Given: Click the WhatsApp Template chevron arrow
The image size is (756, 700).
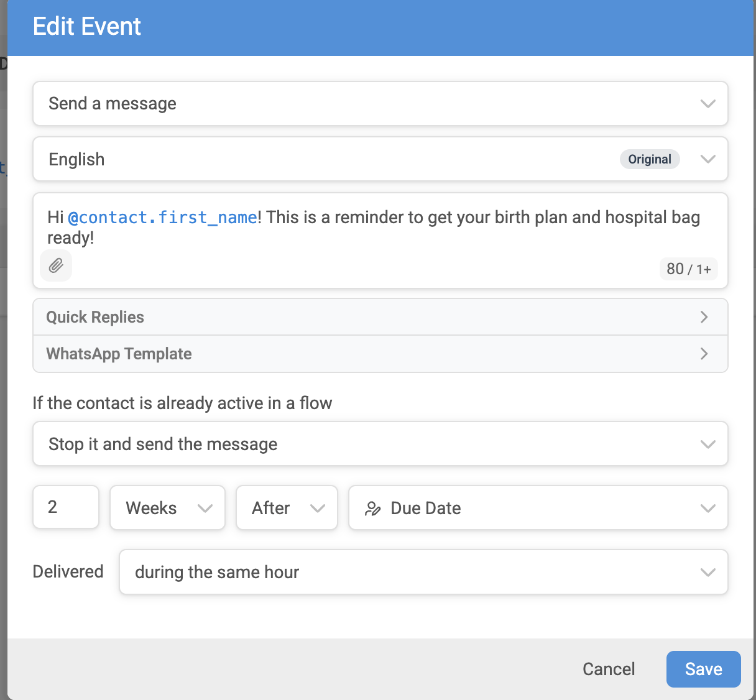Looking at the screenshot, I should 704,354.
